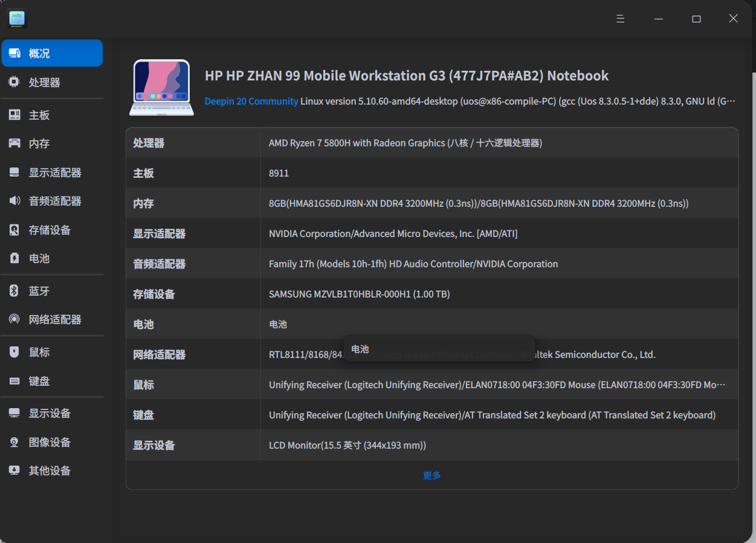Click the Logitech Unifying Receiver/ELAN0718 mouse value
Viewport: 756px width, 543px height.
coord(497,385)
